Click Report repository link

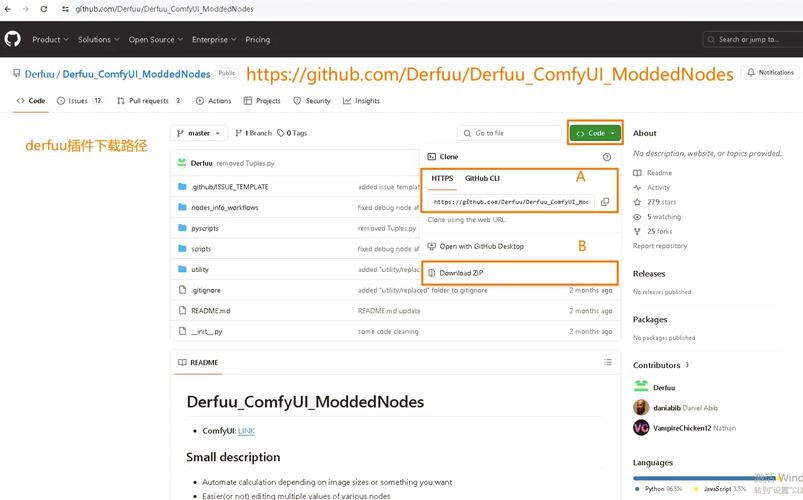click(x=660, y=246)
